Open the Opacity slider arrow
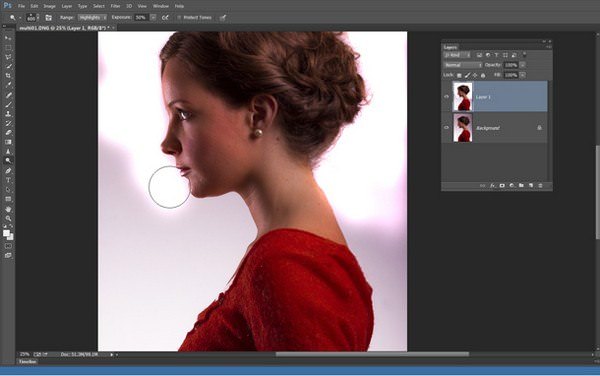This screenshot has width=600, height=376. (x=522, y=65)
